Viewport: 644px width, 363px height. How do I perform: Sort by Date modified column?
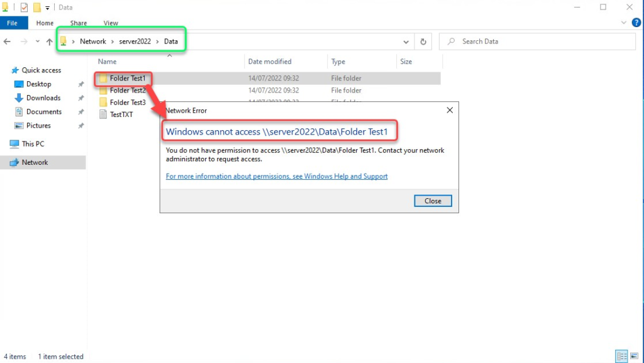pos(269,62)
